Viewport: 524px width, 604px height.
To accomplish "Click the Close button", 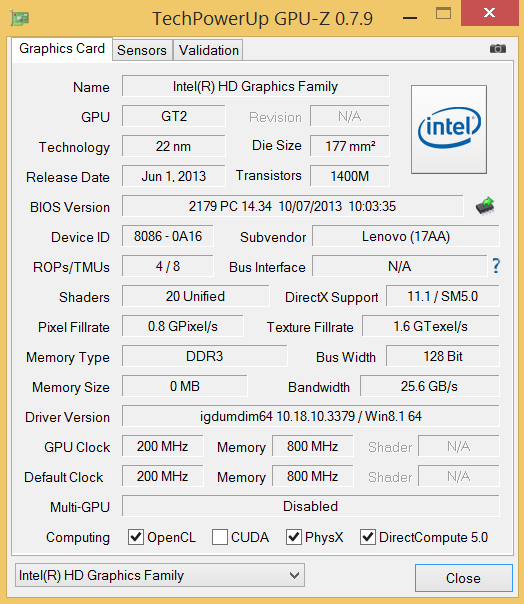I will coord(464,578).
